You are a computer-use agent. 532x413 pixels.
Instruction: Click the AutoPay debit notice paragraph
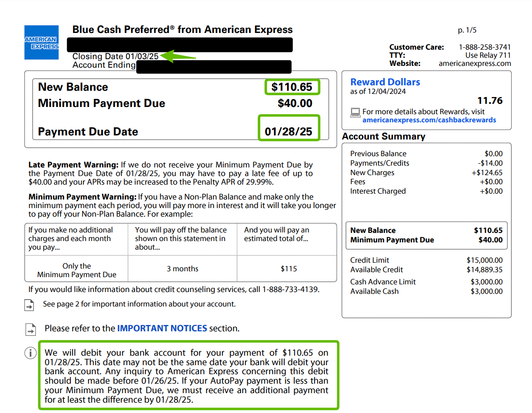coord(187,376)
